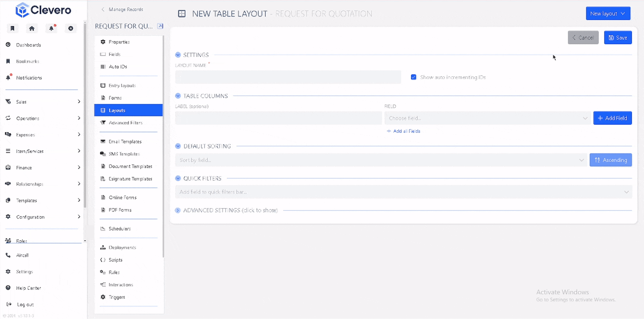Click the Save button

click(x=618, y=38)
